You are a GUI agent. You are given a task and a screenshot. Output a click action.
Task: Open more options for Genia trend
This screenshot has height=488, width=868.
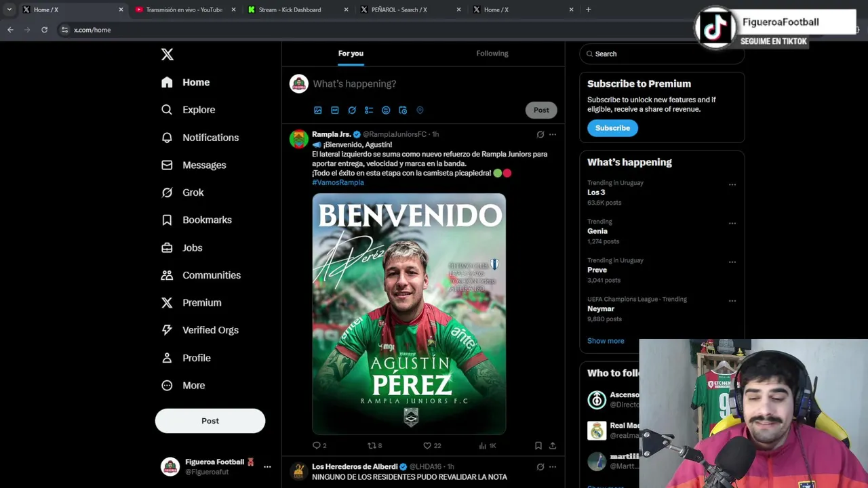coord(732,223)
